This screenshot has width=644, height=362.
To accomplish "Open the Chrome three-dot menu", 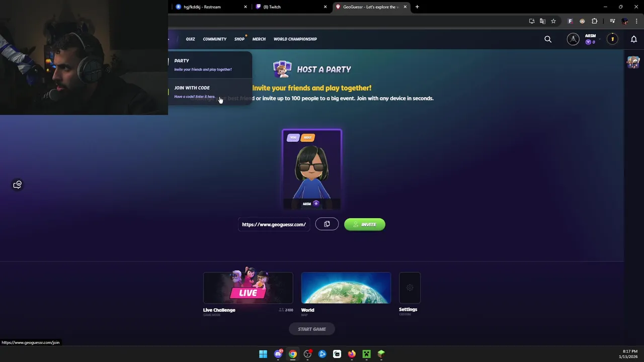I will (636, 21).
